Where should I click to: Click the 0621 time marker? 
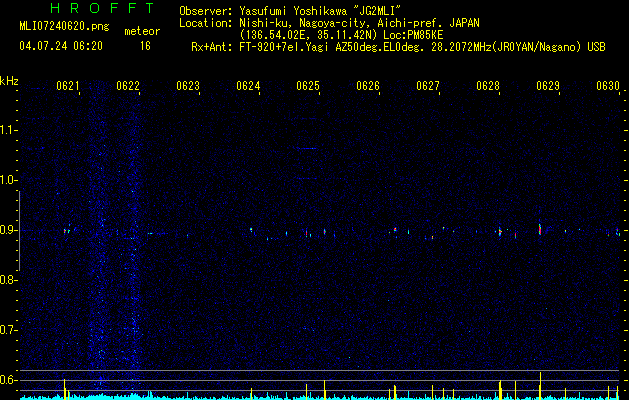click(x=68, y=86)
